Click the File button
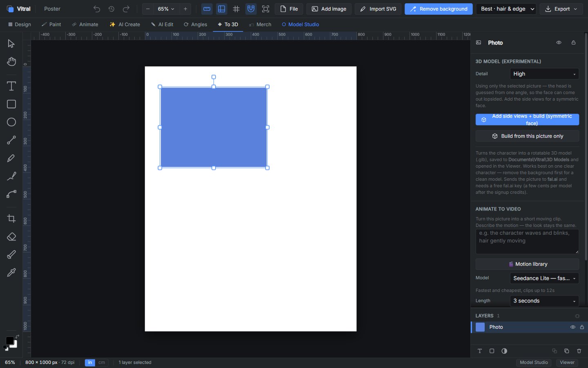The height and width of the screenshot is (368, 588). 289,9
